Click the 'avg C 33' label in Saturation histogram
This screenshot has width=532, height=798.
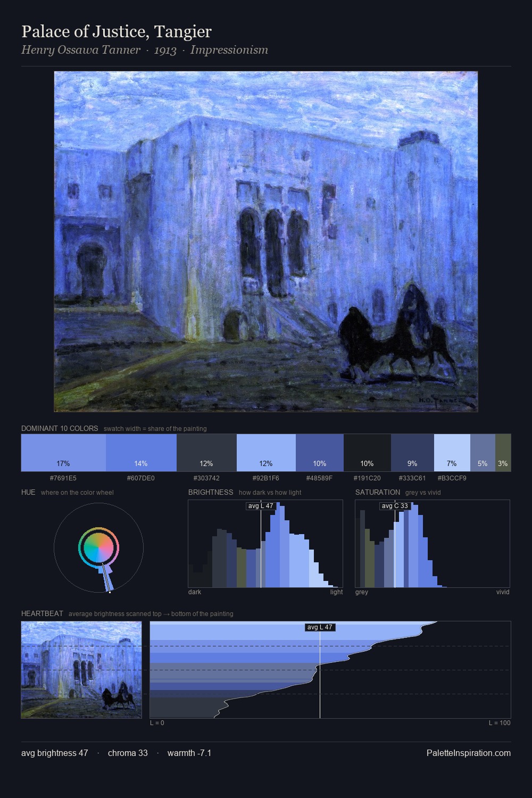click(395, 506)
